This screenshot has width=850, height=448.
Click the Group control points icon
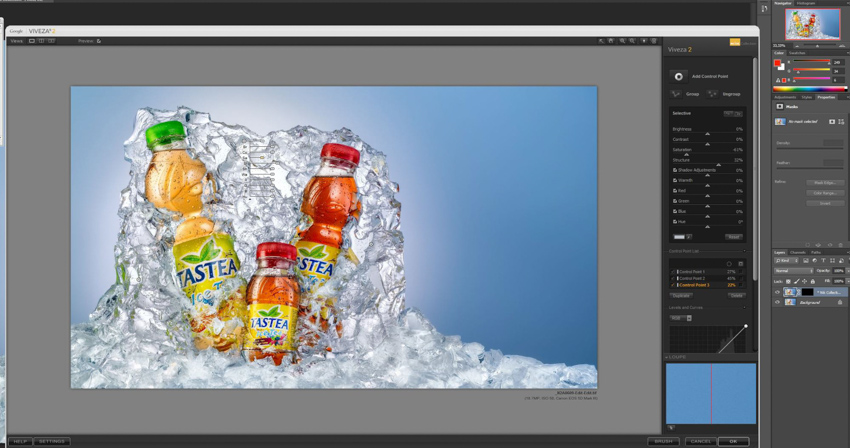point(675,94)
